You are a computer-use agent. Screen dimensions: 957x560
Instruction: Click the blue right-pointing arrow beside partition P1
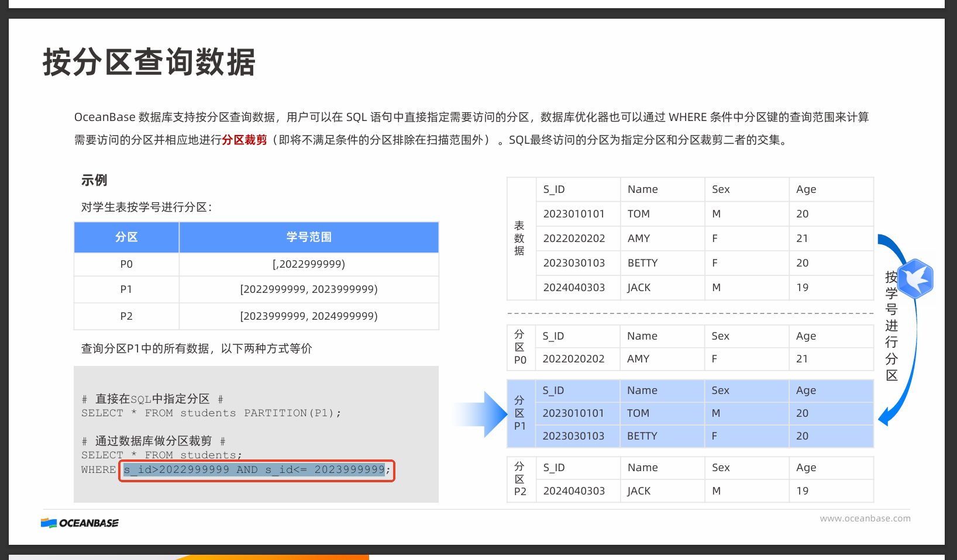(x=483, y=414)
